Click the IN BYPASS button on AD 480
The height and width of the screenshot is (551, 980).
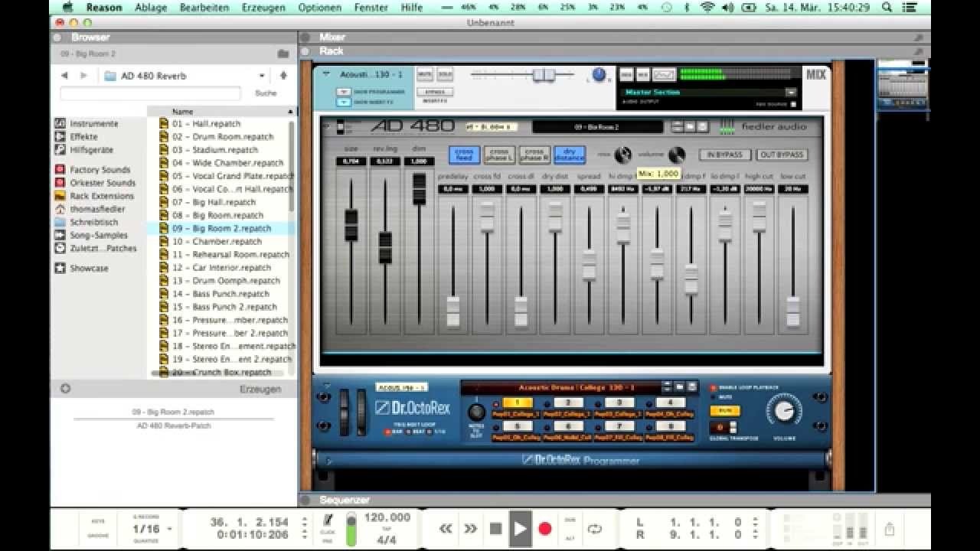[725, 155]
